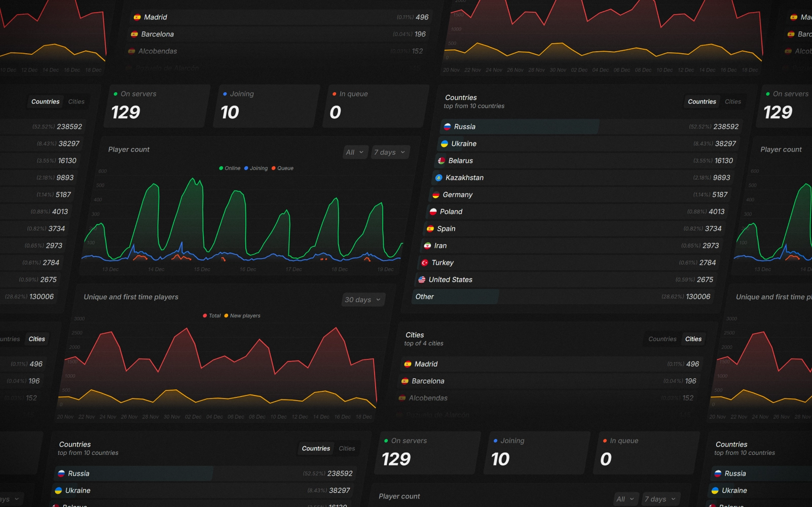Click the Poland flag icon

pos(433,211)
